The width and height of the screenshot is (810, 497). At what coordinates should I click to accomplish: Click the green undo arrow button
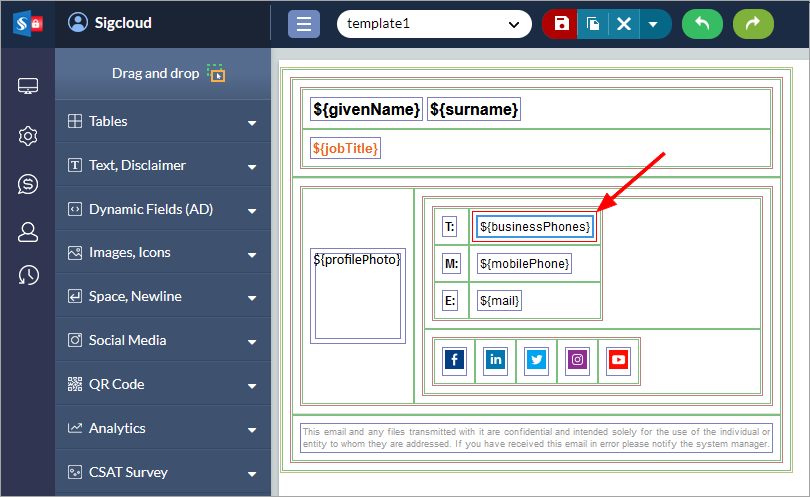(702, 24)
